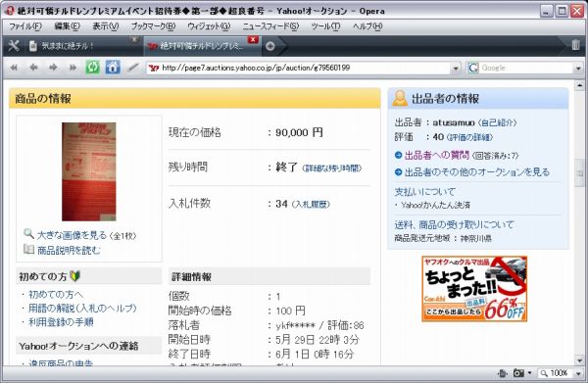Open the 編集(E) menu

[67, 26]
